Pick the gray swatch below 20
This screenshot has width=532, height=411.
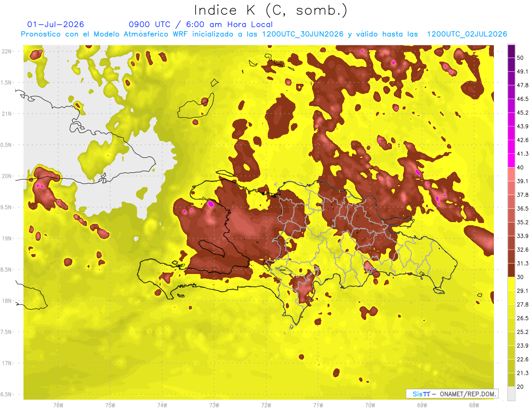pyautogui.click(x=511, y=394)
